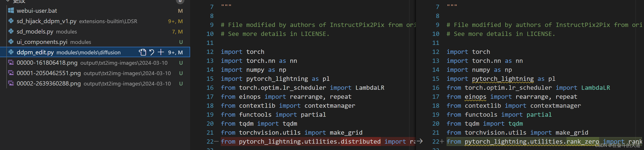Viewport: 644px width, 150px height.
Task: Click the '9+, M' badge of sd_hijack_ddpm_v1.py
Action: click(175, 21)
